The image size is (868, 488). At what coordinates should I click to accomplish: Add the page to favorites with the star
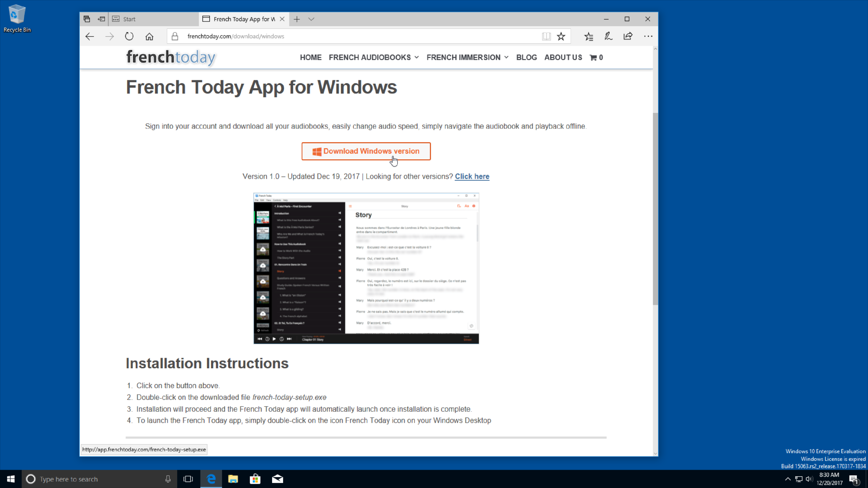point(561,36)
